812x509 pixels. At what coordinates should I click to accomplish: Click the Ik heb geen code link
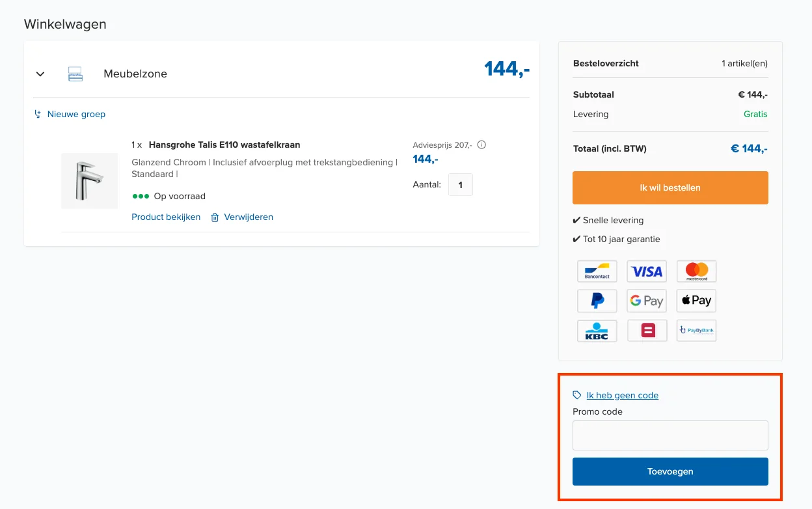coord(623,395)
